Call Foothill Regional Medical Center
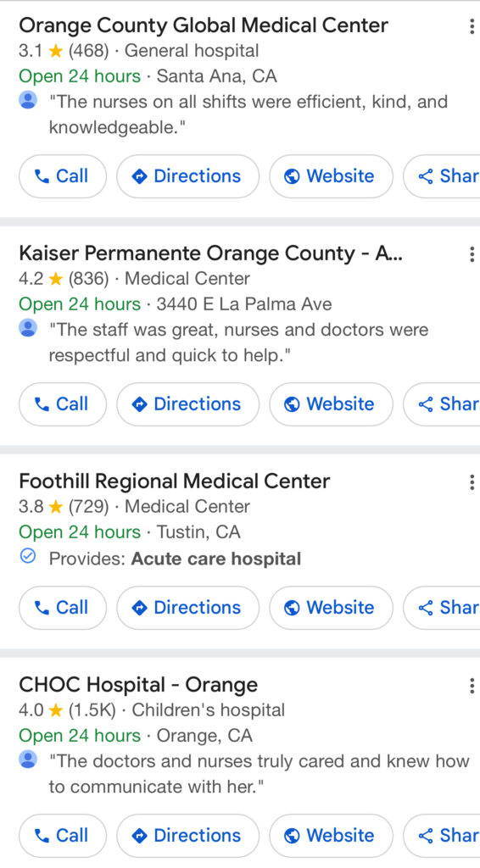 coord(63,607)
